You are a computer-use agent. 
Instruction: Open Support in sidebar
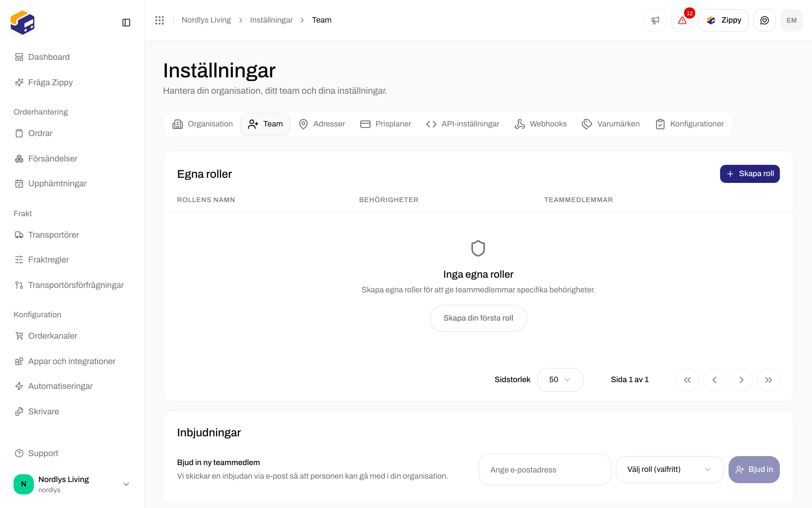coord(72,453)
